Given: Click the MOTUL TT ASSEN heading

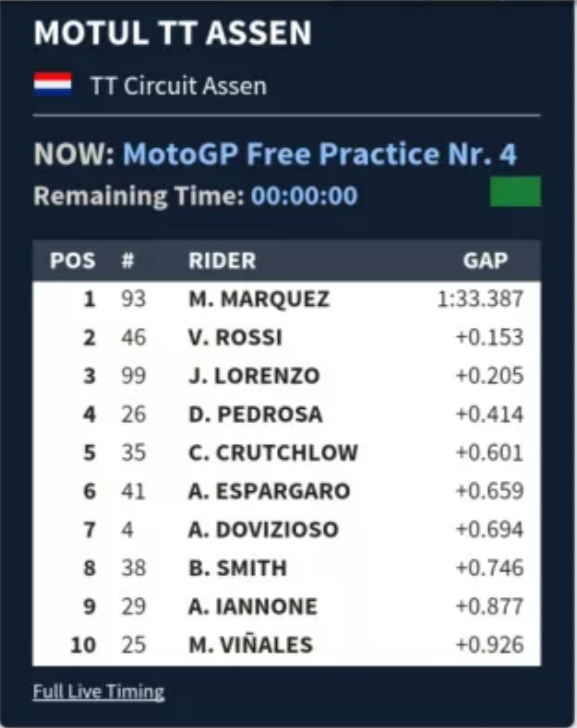Looking at the screenshot, I should pyautogui.click(x=173, y=33).
